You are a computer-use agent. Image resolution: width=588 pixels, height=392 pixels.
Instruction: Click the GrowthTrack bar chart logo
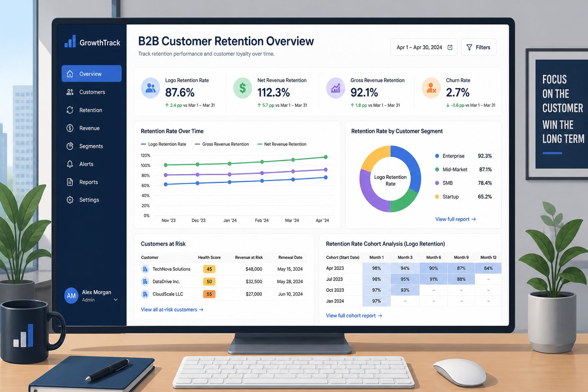pos(70,41)
